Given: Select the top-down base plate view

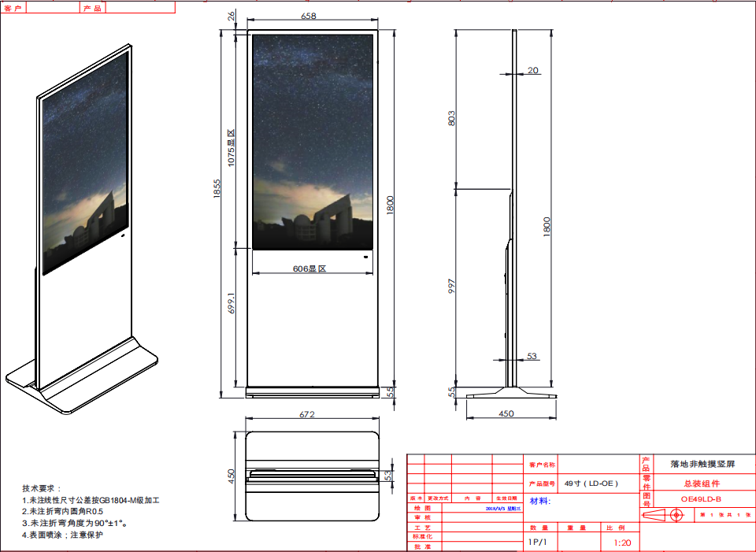Looking at the screenshot, I should tap(313, 476).
